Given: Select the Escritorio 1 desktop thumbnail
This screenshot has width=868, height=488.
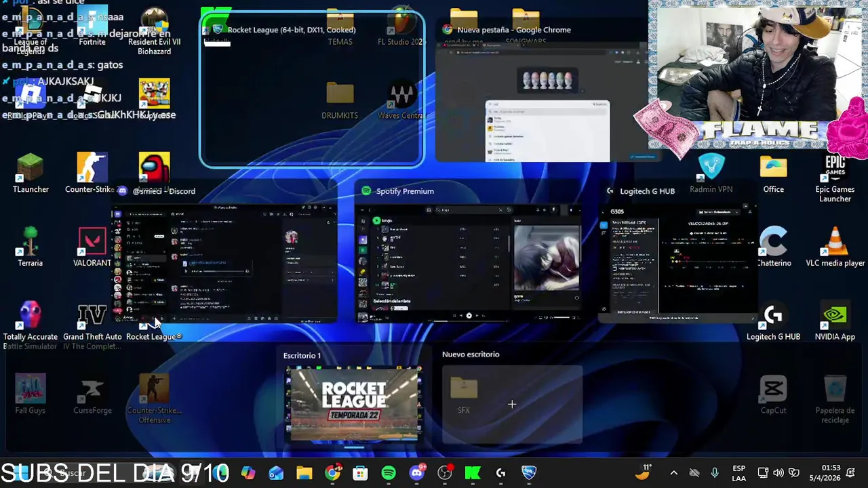Looking at the screenshot, I should pos(354,404).
